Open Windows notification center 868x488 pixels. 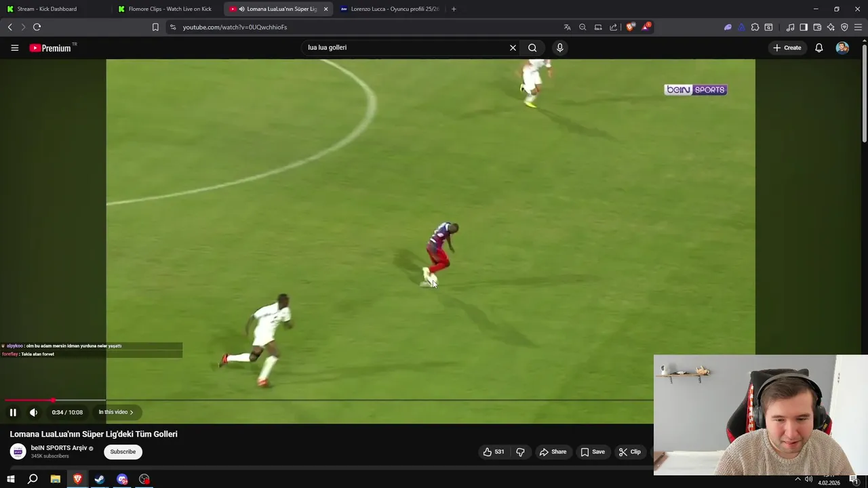tap(854, 479)
